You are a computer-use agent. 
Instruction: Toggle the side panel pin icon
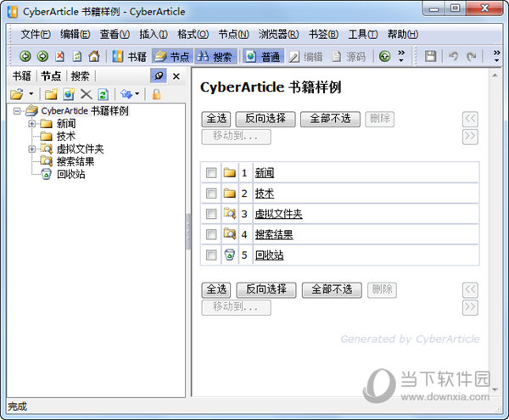159,76
